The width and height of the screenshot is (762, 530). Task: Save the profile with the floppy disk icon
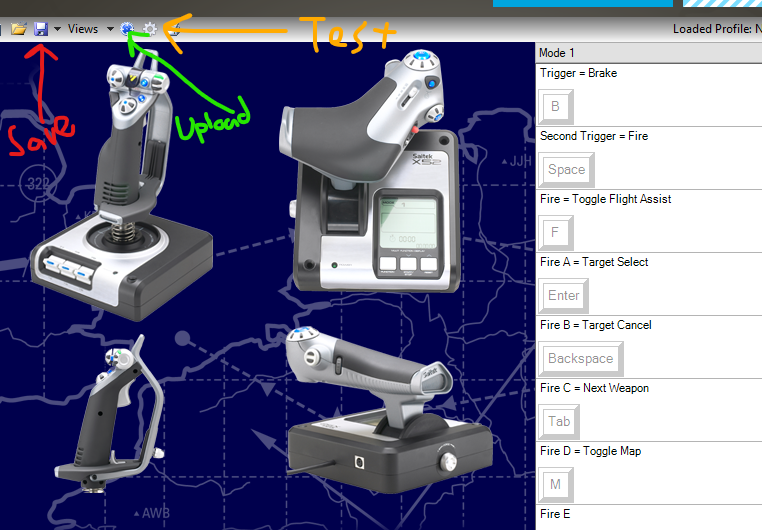(41, 29)
